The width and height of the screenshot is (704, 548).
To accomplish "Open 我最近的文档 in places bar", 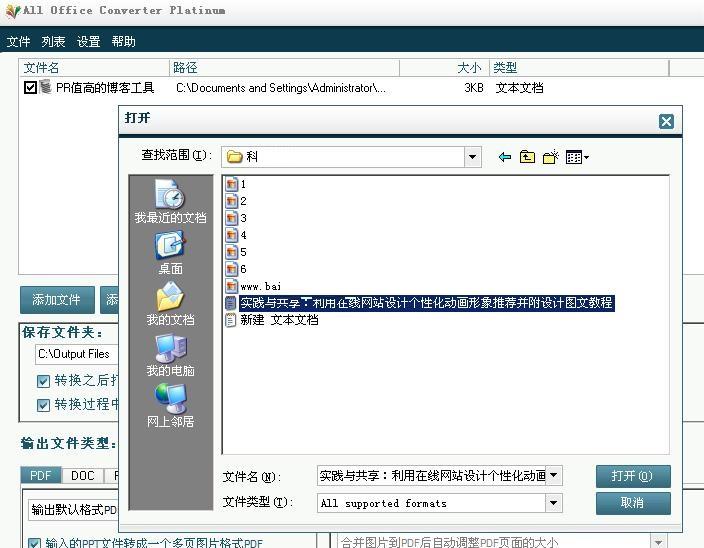I will pyautogui.click(x=170, y=201).
